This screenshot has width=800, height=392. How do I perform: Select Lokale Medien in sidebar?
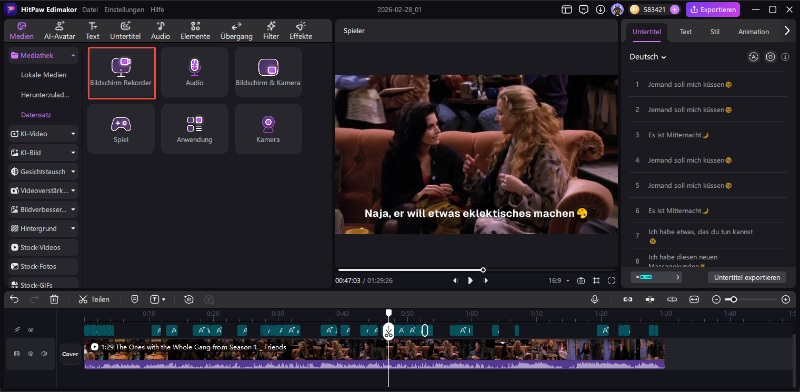(43, 75)
